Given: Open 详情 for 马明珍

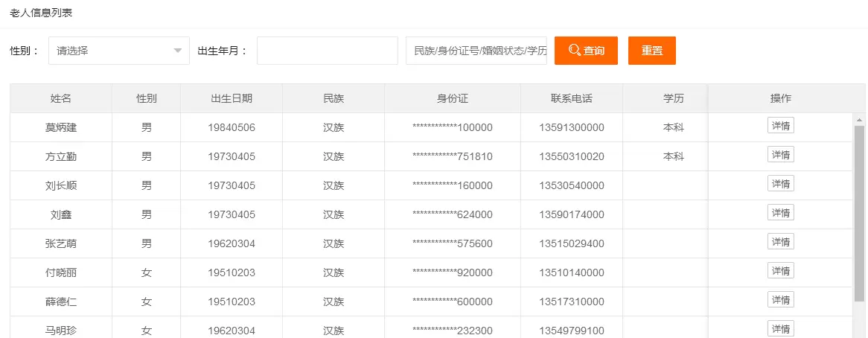Looking at the screenshot, I should tap(781, 328).
